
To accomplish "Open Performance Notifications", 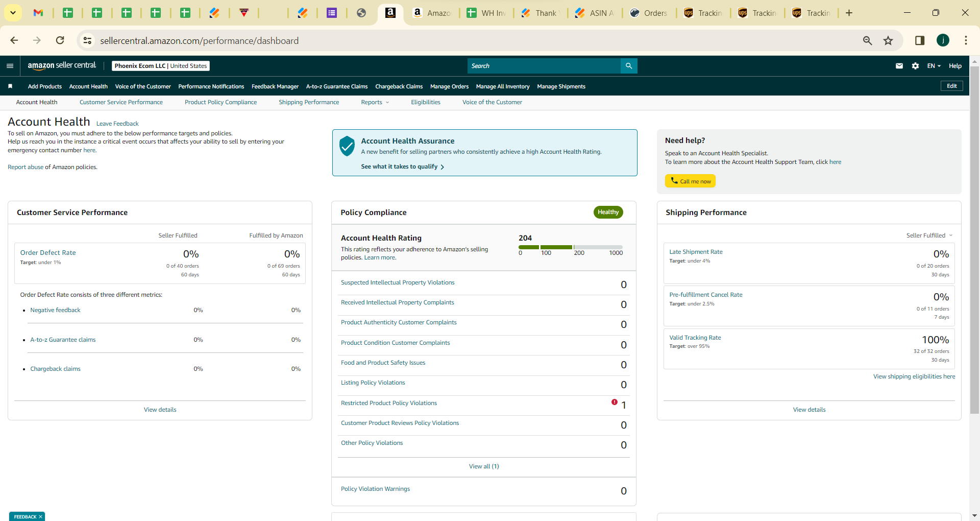I will [211, 86].
